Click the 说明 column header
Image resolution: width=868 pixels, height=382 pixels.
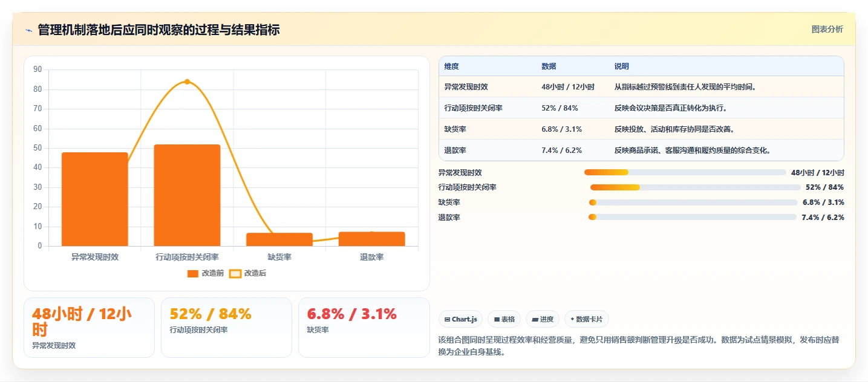[x=622, y=66]
